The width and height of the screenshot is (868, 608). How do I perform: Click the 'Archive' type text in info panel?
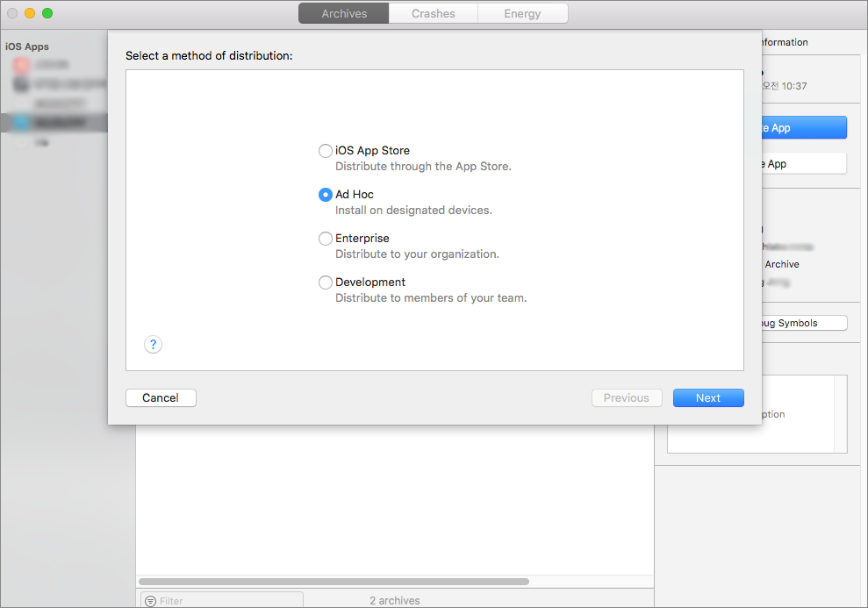tap(782, 264)
